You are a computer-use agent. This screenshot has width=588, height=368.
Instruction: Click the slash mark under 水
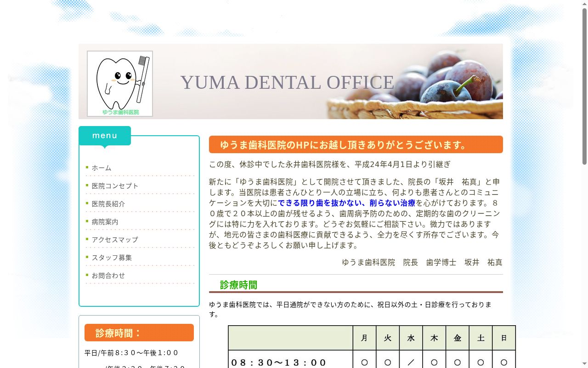pos(411,362)
